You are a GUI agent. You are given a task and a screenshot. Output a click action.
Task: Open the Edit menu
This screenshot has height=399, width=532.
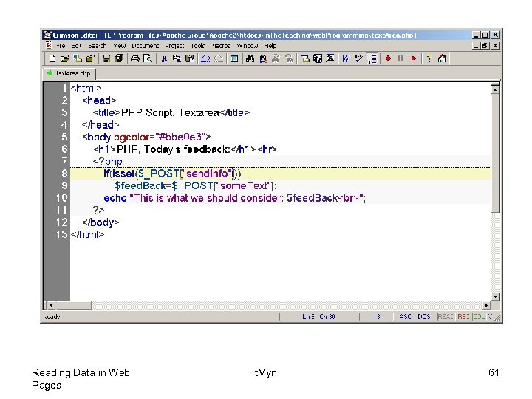point(77,46)
